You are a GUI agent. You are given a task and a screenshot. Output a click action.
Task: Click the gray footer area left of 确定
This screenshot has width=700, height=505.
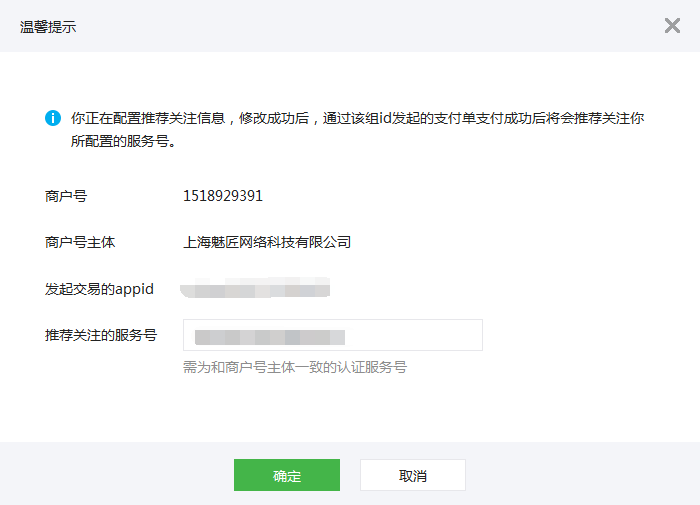click(x=120, y=475)
